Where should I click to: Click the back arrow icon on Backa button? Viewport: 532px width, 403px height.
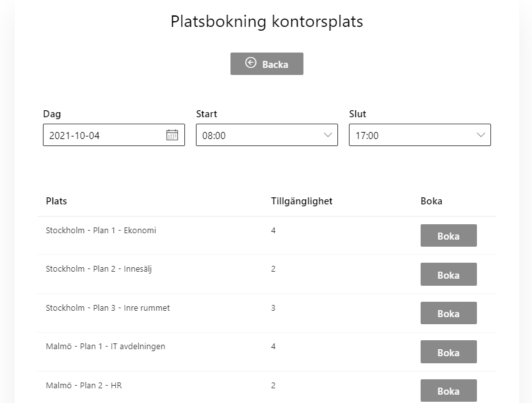251,63
